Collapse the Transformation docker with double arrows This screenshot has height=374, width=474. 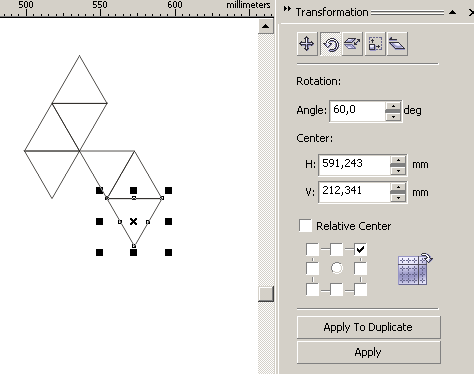coord(287,9)
